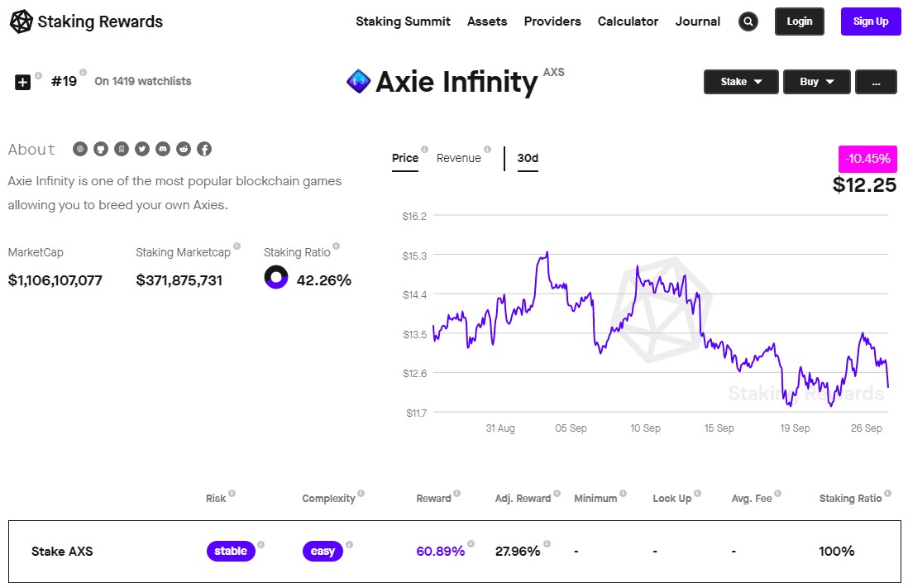Click the About heading
The width and height of the screenshot is (908, 588).
(31, 150)
